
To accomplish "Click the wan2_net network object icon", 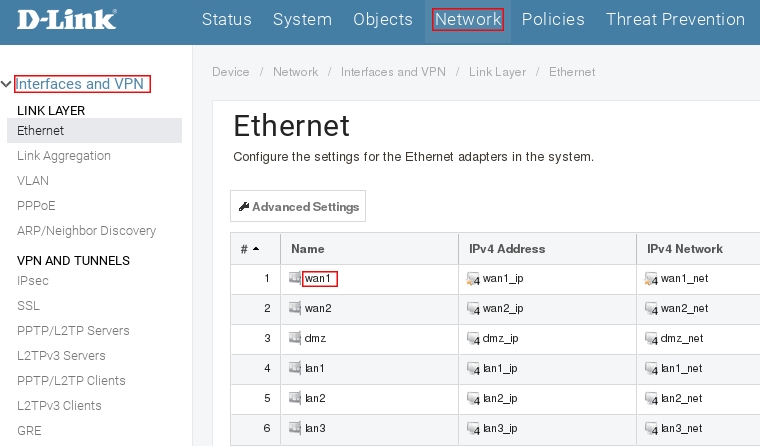I will [652, 309].
